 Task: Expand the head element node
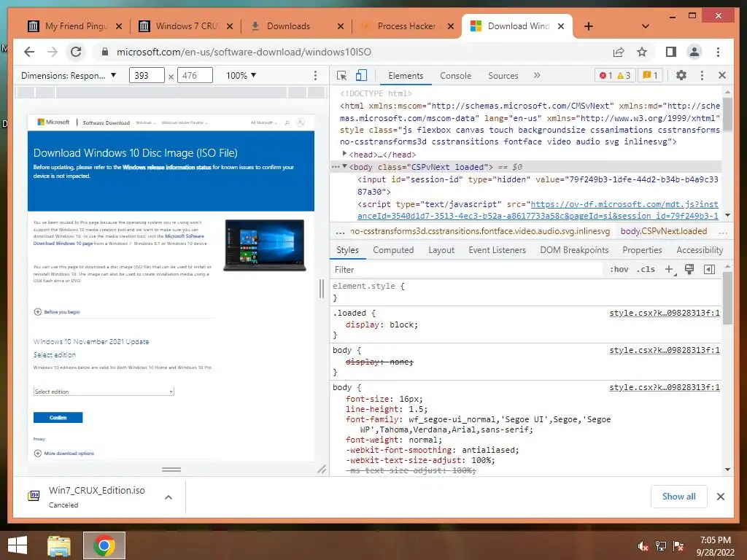pos(344,153)
